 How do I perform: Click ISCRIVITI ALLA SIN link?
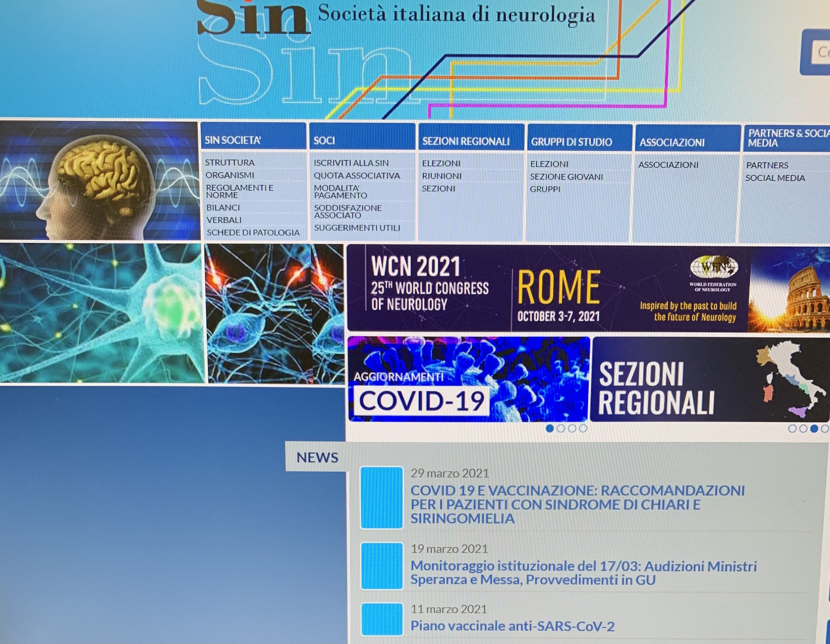[351, 163]
